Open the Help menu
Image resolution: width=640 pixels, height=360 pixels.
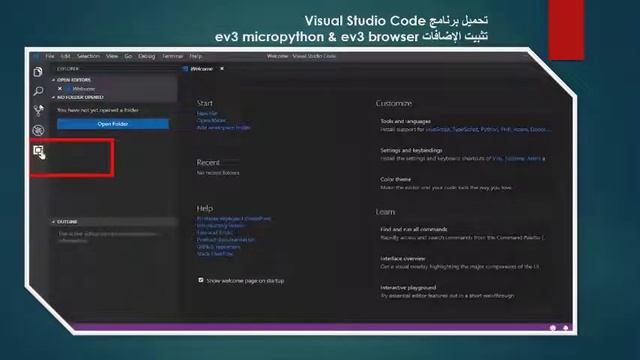(x=196, y=56)
